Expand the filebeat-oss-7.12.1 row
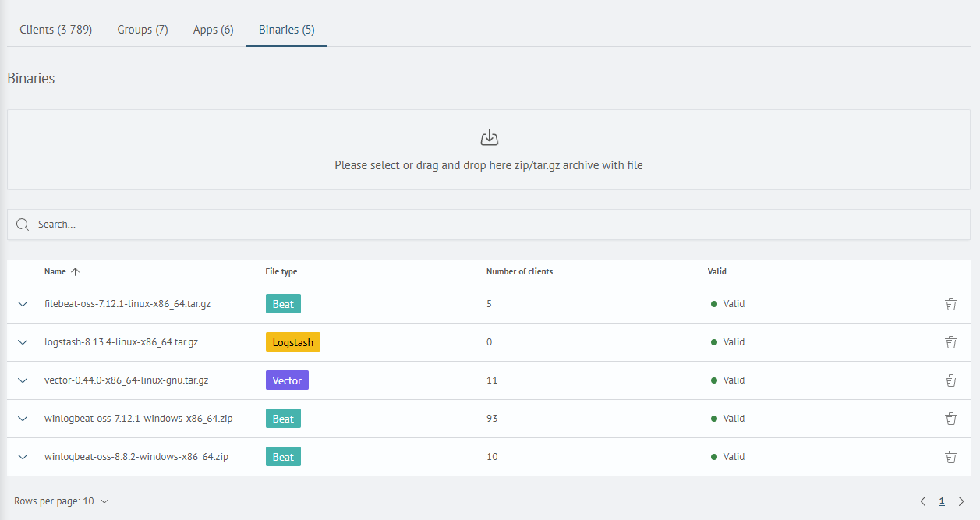 pyautogui.click(x=23, y=304)
